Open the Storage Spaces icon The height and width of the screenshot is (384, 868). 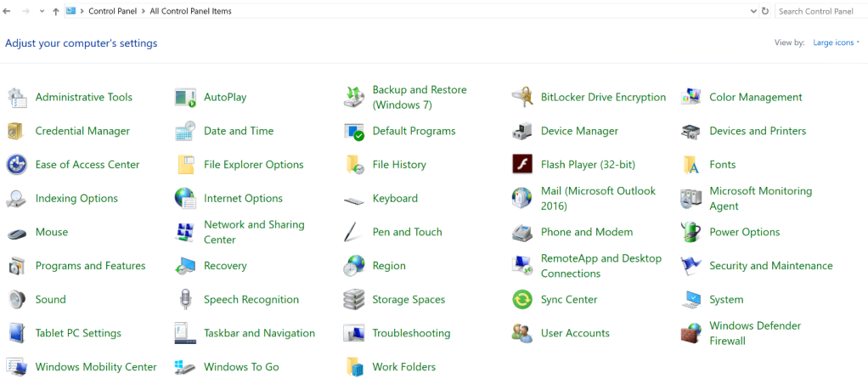(x=354, y=299)
